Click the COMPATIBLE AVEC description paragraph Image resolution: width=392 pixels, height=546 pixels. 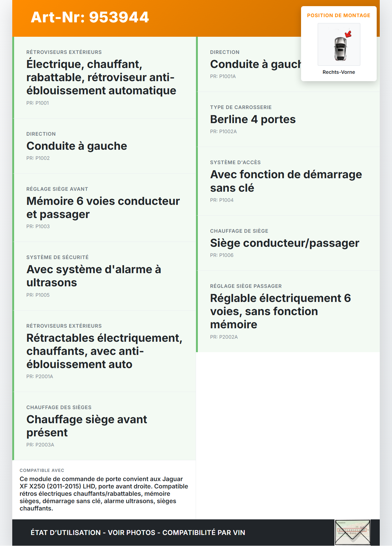coord(104,493)
